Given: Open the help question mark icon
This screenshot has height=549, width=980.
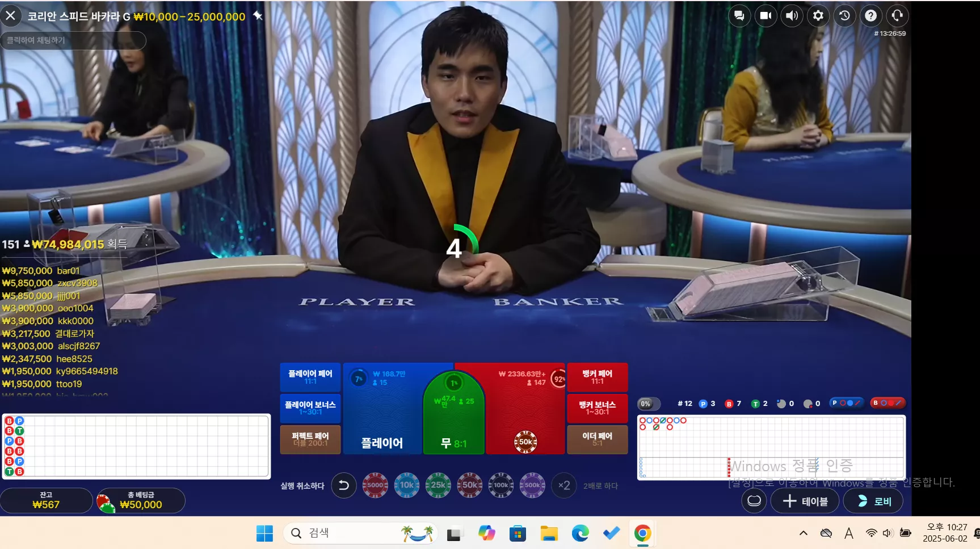Looking at the screenshot, I should (871, 16).
